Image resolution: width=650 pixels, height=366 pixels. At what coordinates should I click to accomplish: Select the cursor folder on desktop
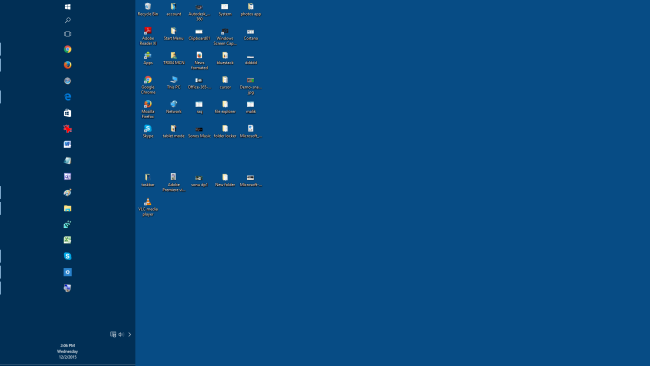(225, 83)
